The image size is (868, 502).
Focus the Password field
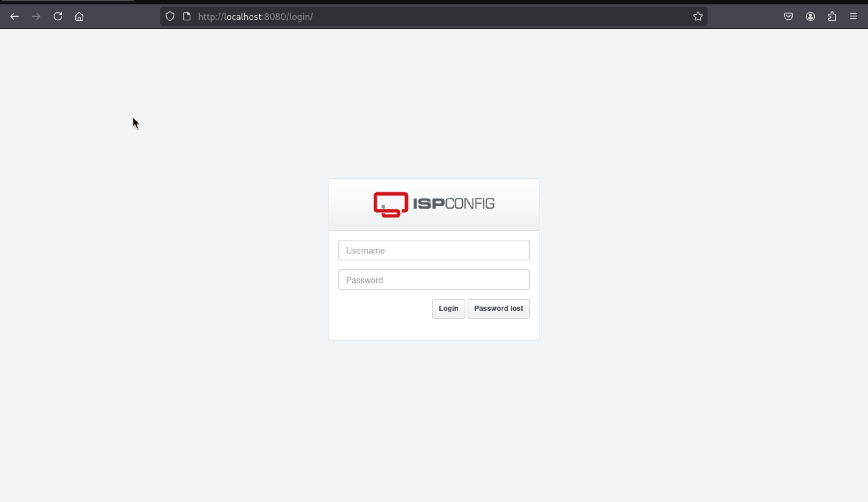(434, 280)
